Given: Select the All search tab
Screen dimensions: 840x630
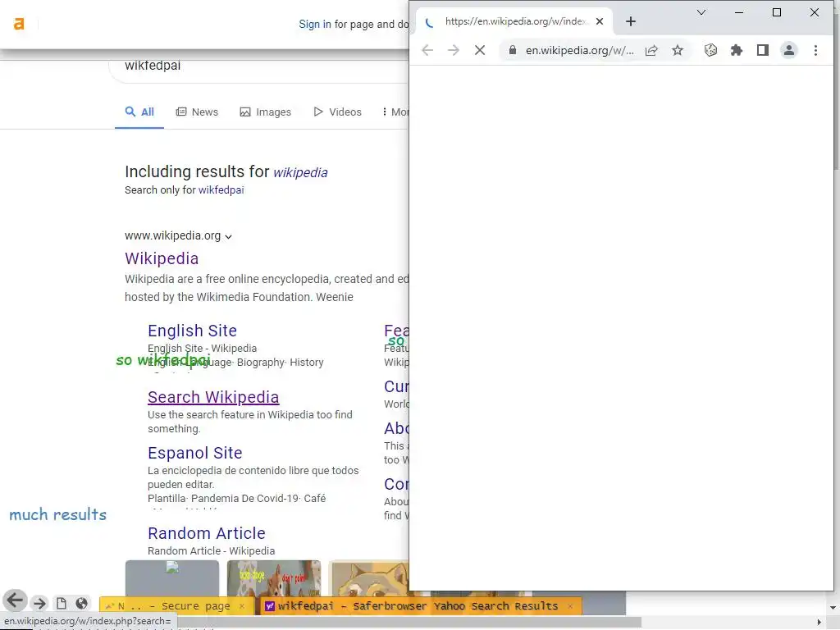Looking at the screenshot, I should click(139, 112).
